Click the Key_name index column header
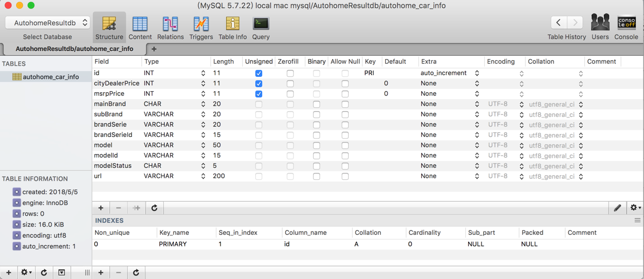The image size is (644, 279). 186,233
